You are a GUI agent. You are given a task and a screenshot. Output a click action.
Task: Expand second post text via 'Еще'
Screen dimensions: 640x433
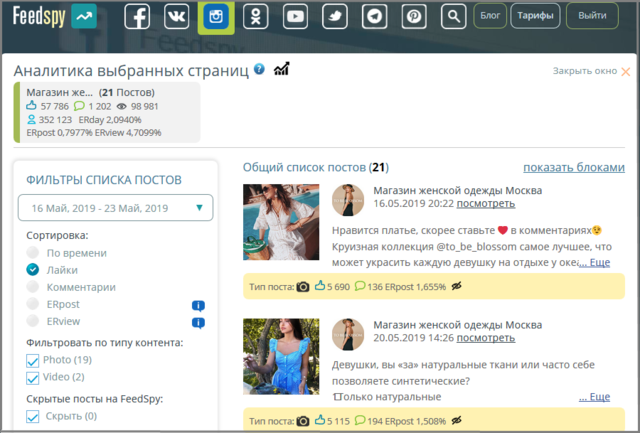[594, 397]
